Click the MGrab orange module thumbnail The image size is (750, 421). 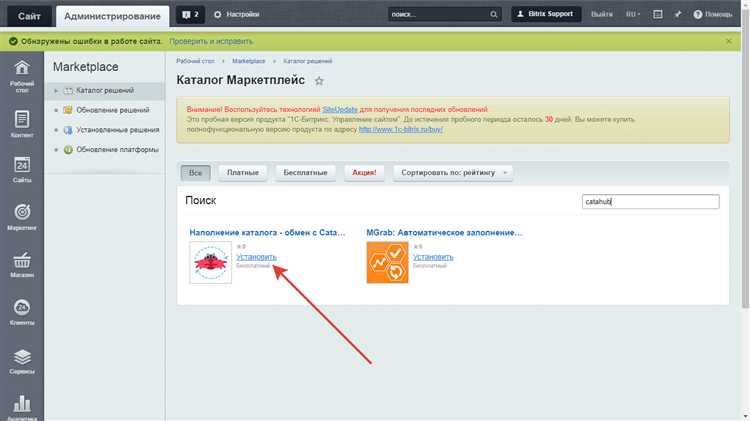387,262
